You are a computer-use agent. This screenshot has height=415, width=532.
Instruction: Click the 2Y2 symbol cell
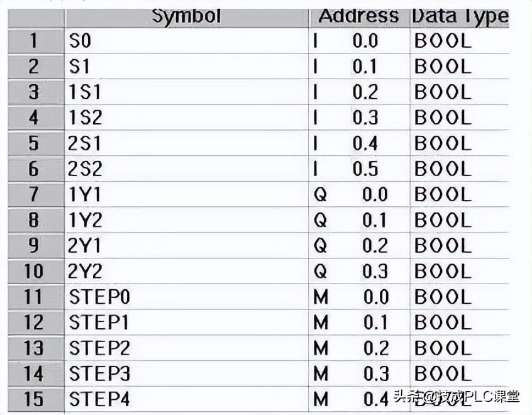186,272
